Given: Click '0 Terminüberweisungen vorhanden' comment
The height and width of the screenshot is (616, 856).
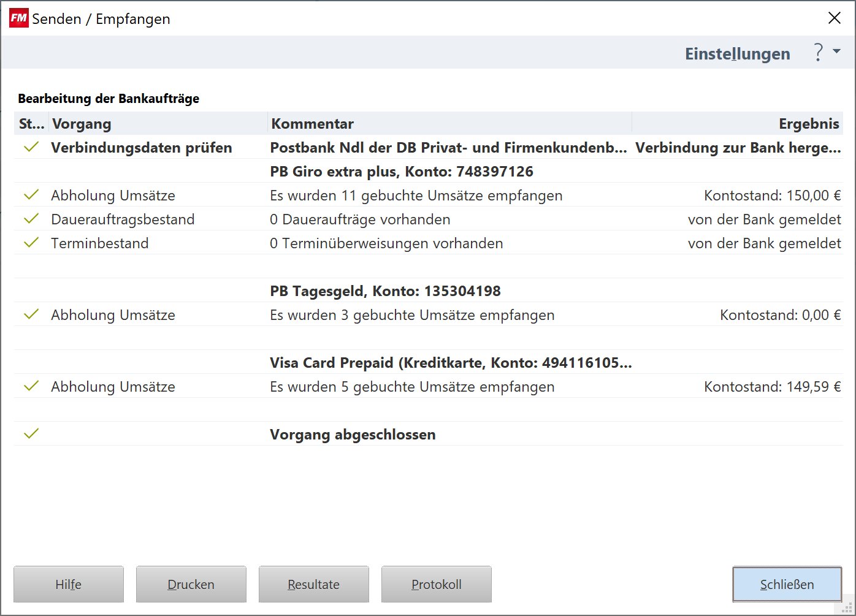Looking at the screenshot, I should click(x=386, y=243).
